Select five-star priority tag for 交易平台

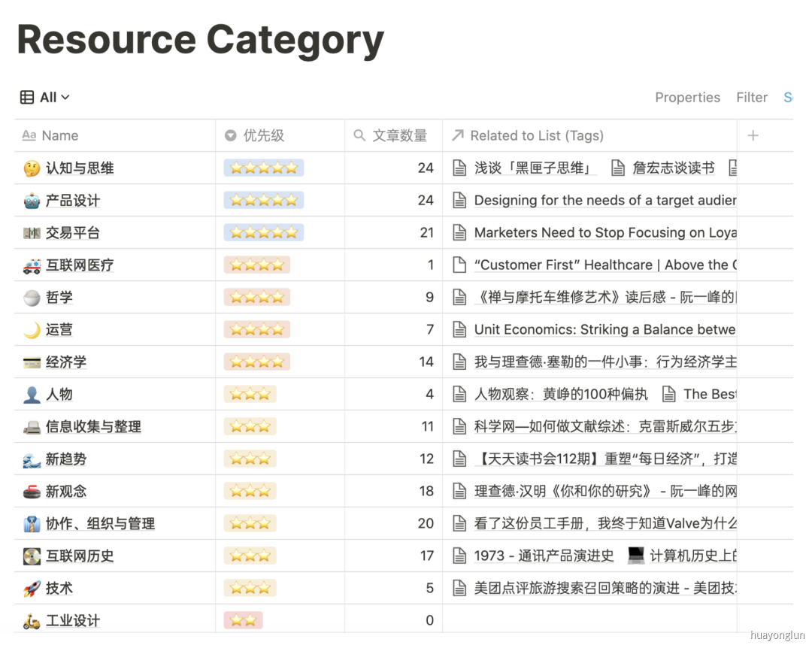[x=264, y=232]
